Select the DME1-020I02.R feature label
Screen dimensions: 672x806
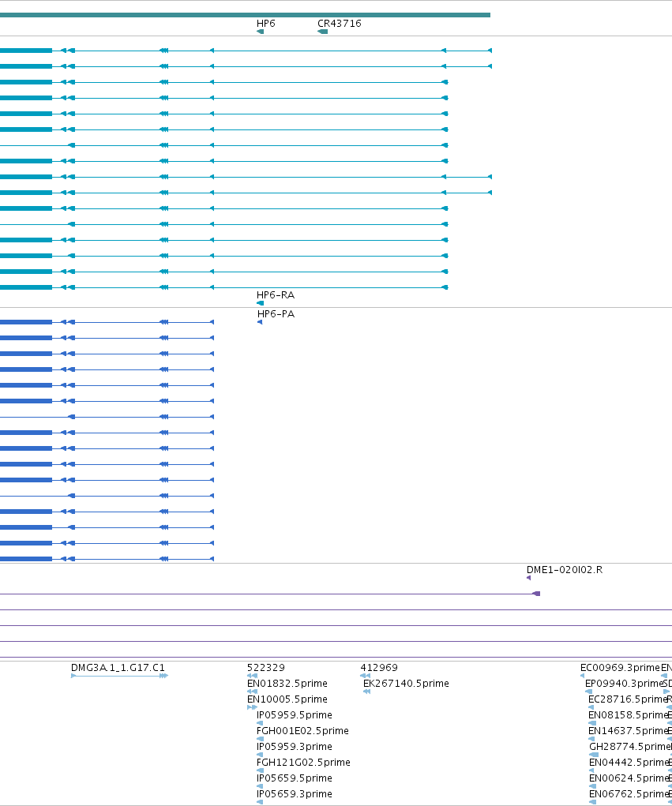(x=565, y=570)
